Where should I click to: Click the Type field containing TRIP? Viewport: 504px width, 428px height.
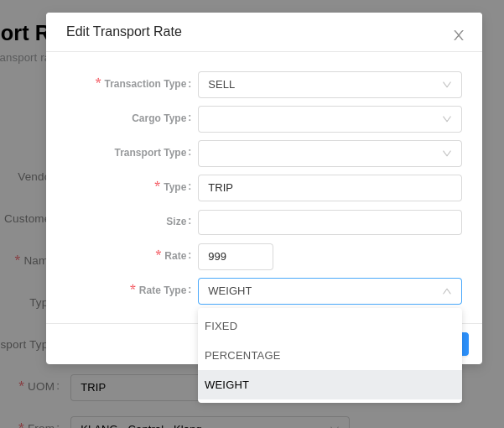pyautogui.click(x=330, y=188)
